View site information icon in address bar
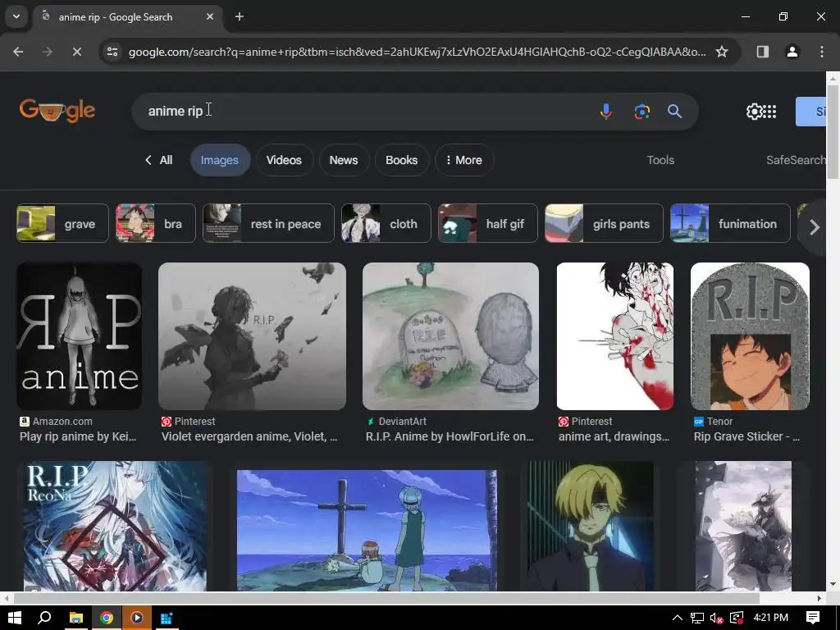This screenshot has height=630, width=840. coord(112,52)
